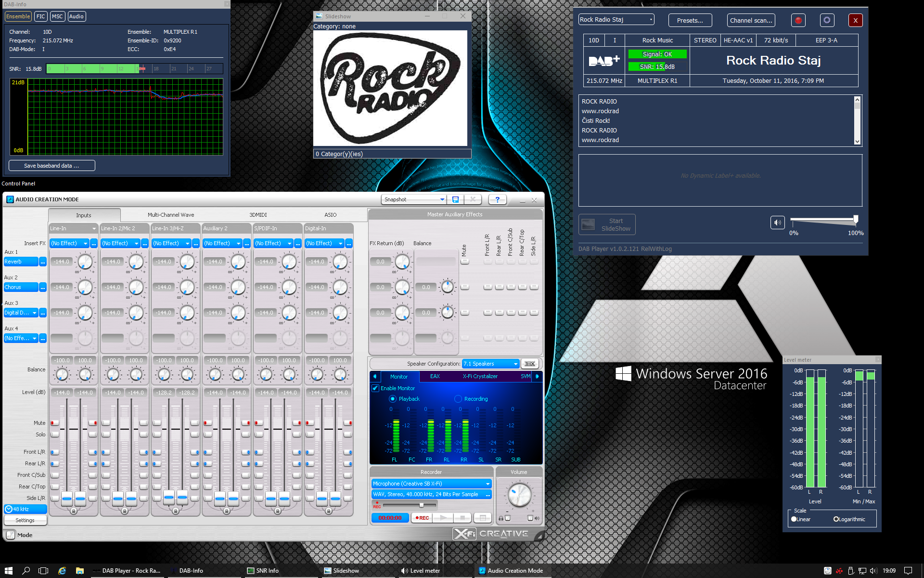The width and height of the screenshot is (924, 578).
Task: Open the notification center icon
Action: click(908, 570)
